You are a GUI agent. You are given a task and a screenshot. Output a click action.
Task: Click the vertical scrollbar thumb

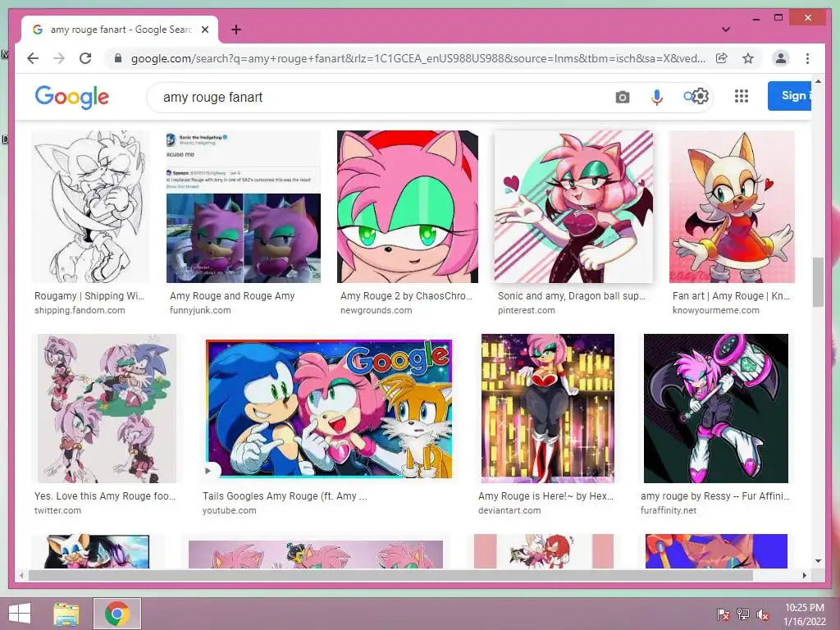tap(818, 282)
